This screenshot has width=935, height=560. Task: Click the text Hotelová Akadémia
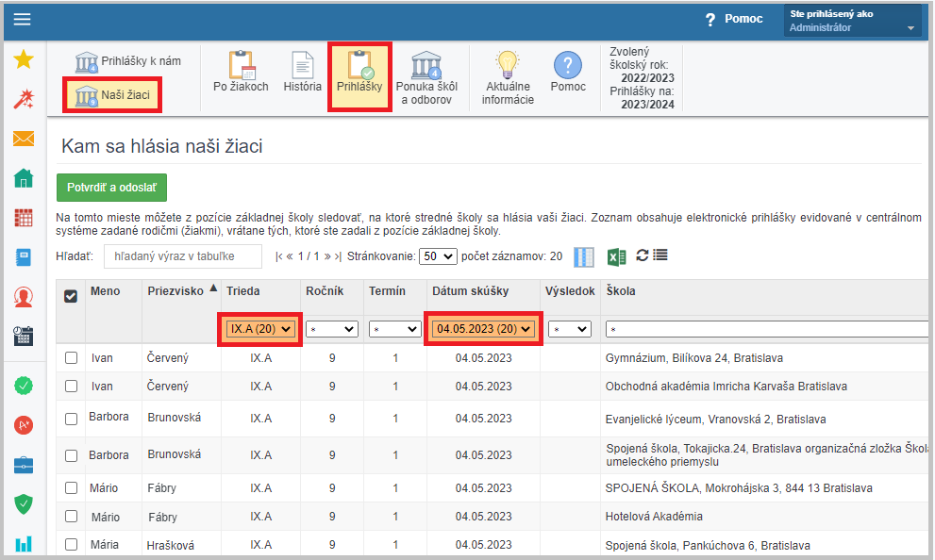point(654,517)
